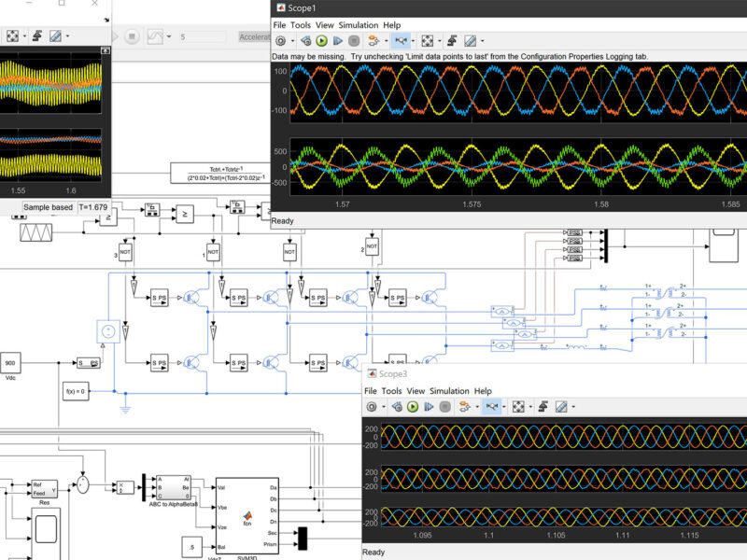This screenshot has width=747, height=560.
Task: Open the Simulation menu in Scope1
Action: 359,25
